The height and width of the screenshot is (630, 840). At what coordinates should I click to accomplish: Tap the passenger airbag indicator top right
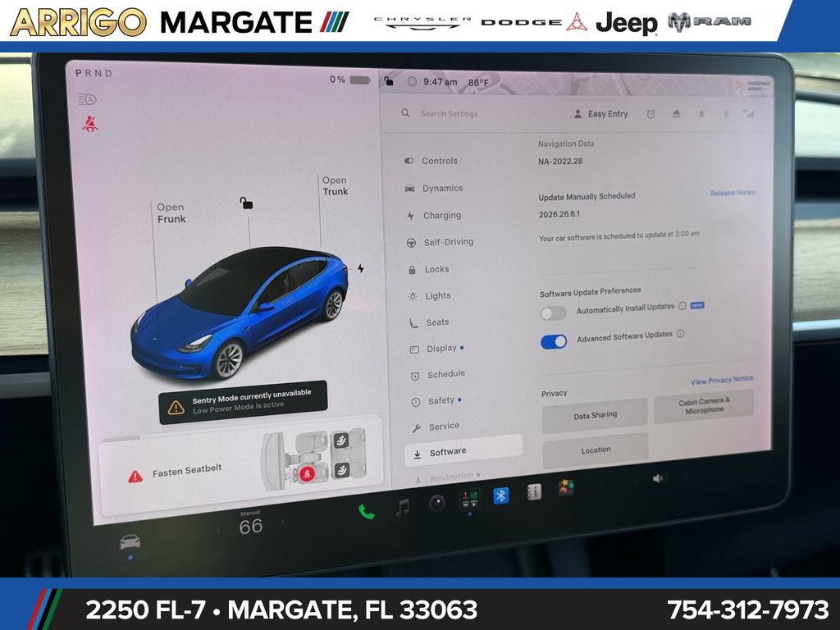tap(753, 85)
